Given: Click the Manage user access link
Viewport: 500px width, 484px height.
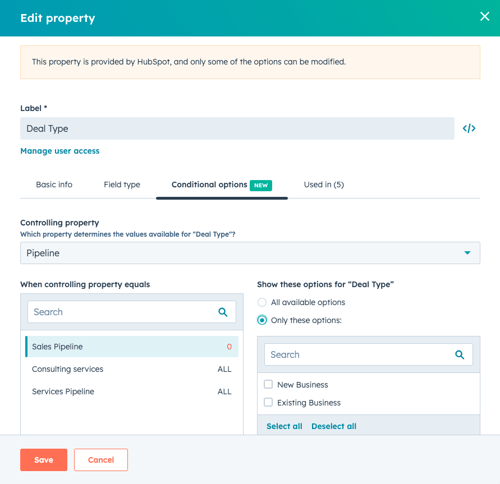Looking at the screenshot, I should click(60, 151).
